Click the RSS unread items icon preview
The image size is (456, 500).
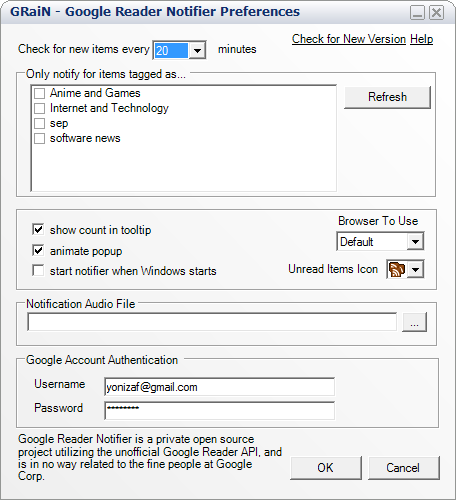point(397,269)
